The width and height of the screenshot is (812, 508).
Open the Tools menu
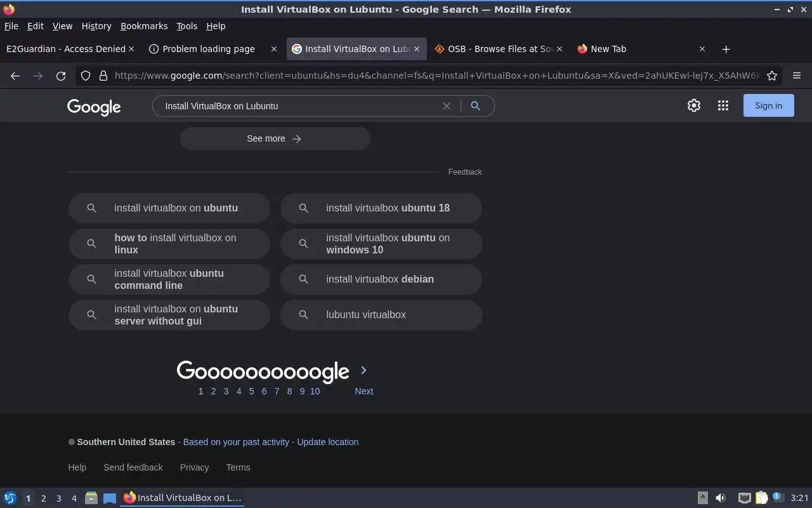(x=187, y=26)
